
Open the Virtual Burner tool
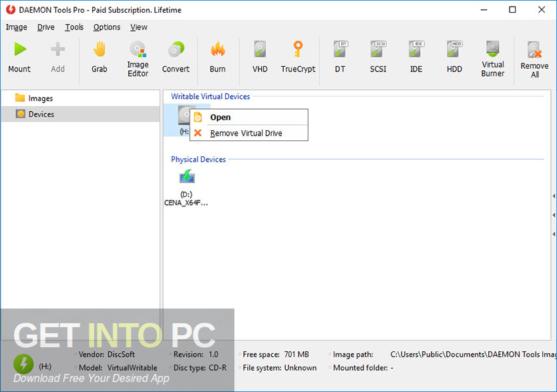(493, 49)
